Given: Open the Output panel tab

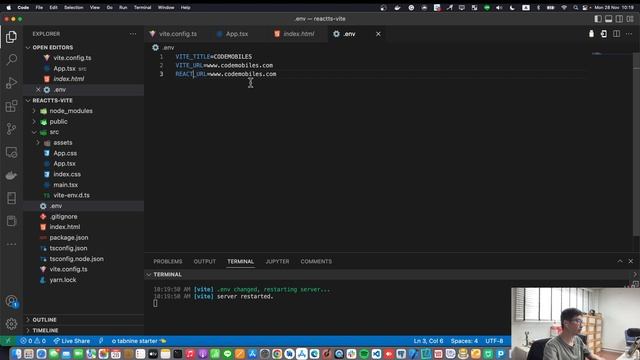Looking at the screenshot, I should coord(204,261).
